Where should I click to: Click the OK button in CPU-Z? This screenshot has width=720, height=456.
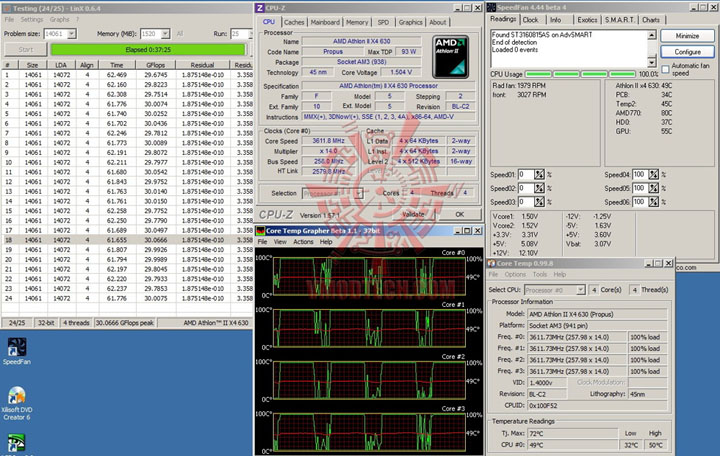[x=460, y=214]
